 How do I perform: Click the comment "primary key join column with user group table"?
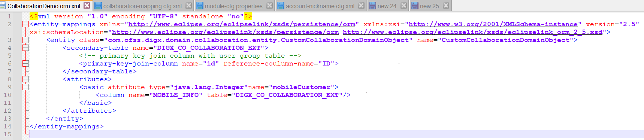(190, 56)
